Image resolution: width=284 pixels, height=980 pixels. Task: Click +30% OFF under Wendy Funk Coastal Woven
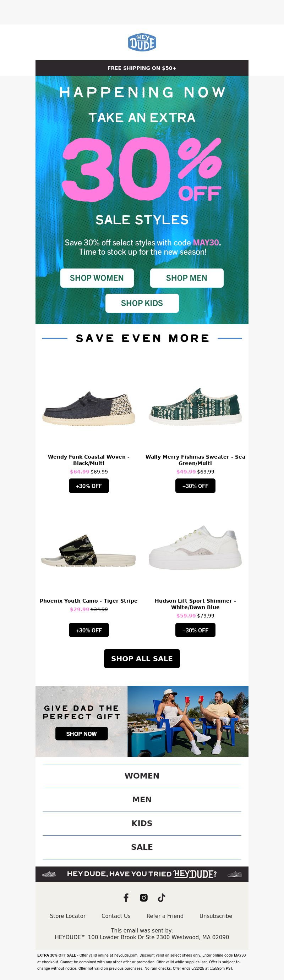[89, 486]
